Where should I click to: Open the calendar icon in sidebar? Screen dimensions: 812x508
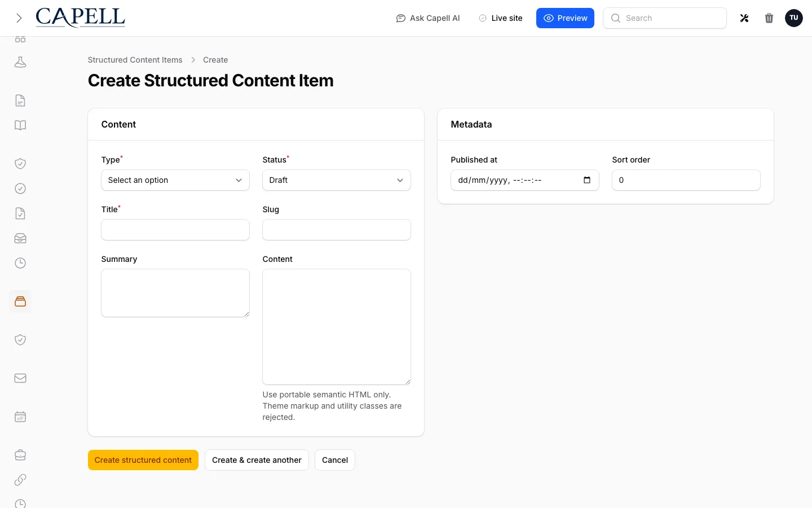tap(20, 417)
